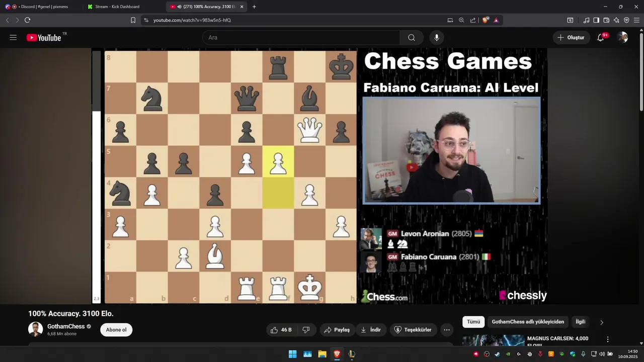Open volume control in system tray

(602, 354)
